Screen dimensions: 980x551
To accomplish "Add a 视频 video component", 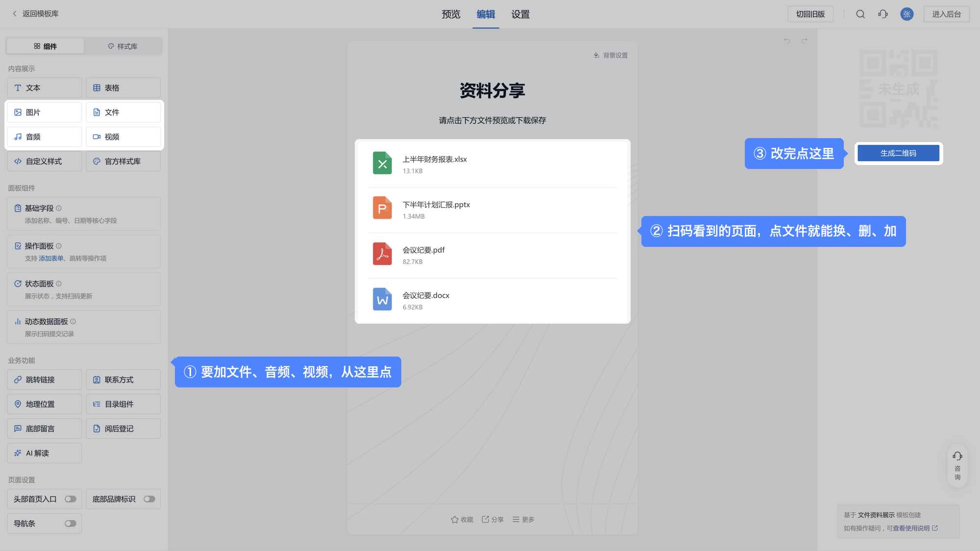I will 123,137.
